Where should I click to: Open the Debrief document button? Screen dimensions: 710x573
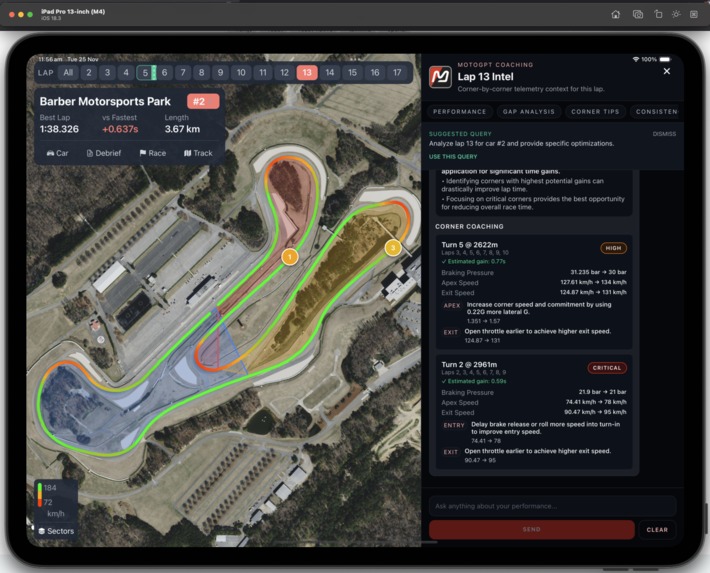104,153
